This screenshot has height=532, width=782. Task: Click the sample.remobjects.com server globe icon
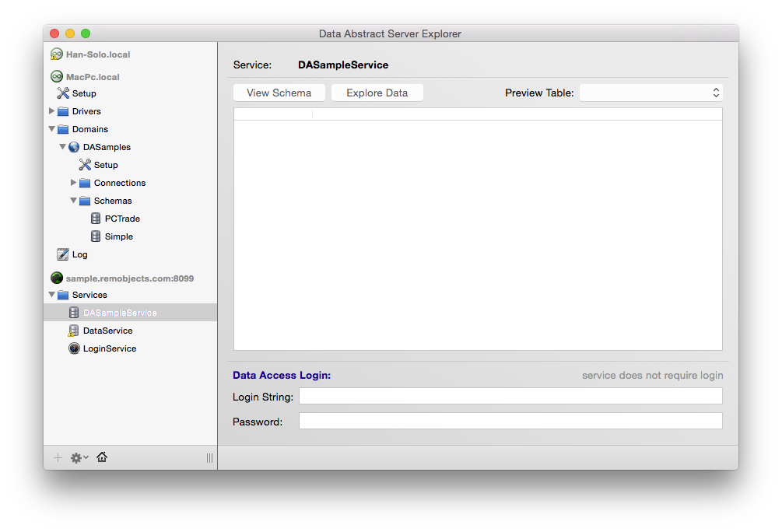pos(57,278)
